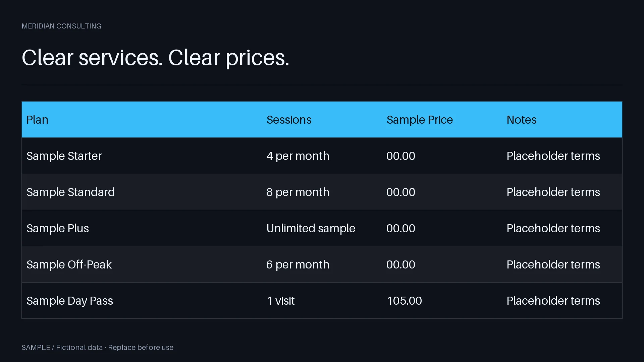Select the 6 per month cell
Screen dimensions: 644x362
tap(322, 264)
